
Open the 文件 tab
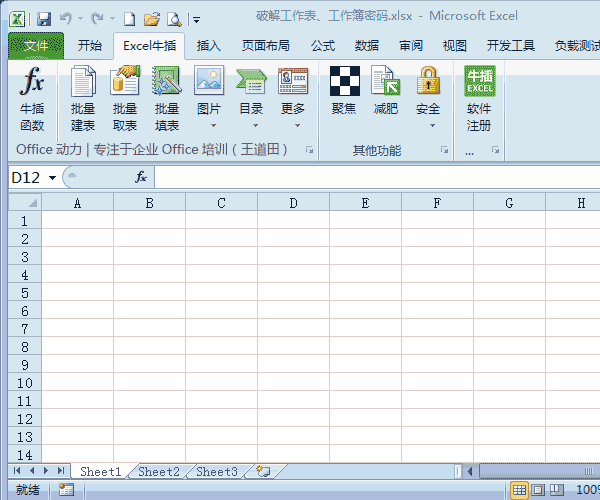36,46
